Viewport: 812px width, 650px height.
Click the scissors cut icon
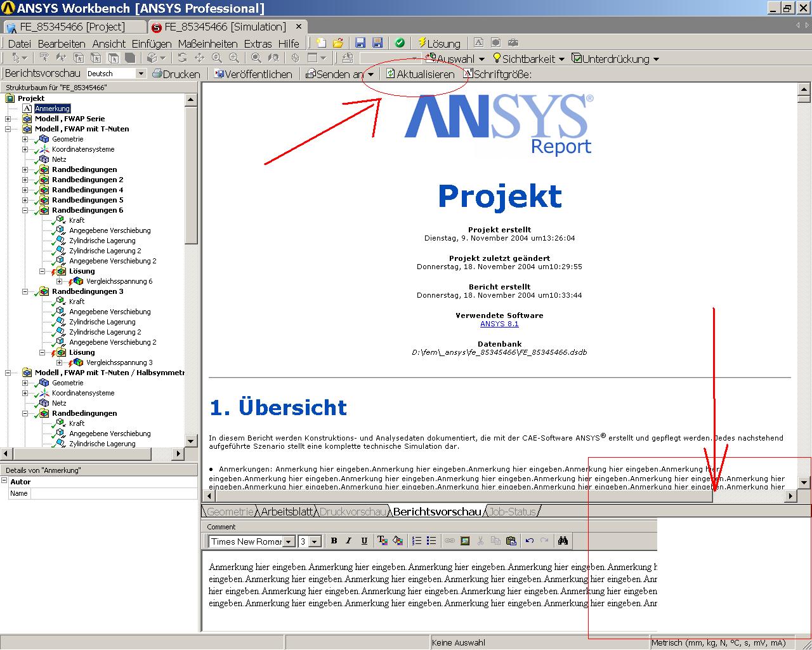(480, 541)
